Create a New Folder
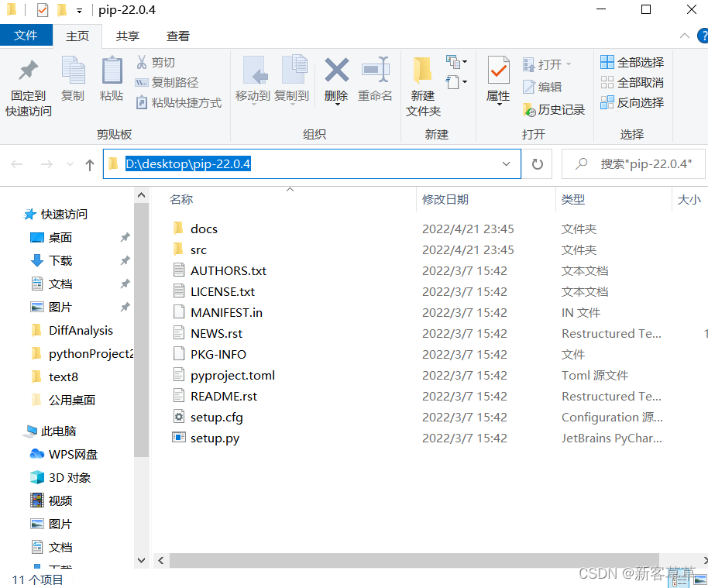 pos(423,86)
